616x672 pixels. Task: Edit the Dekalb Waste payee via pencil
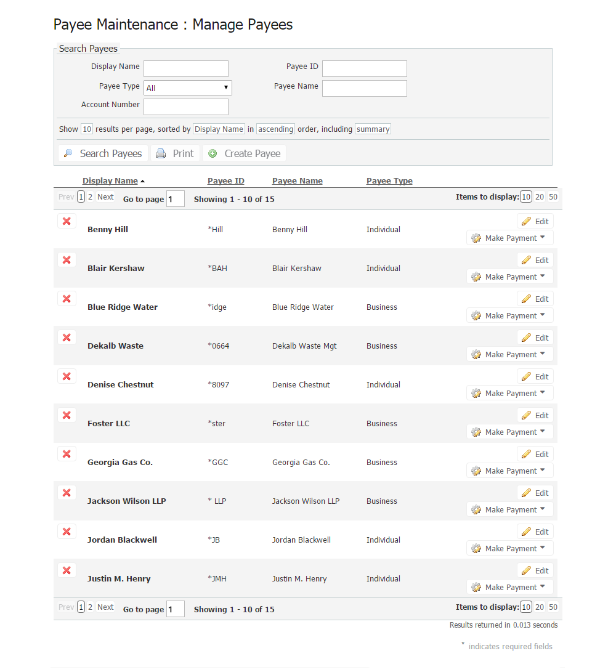(535, 338)
